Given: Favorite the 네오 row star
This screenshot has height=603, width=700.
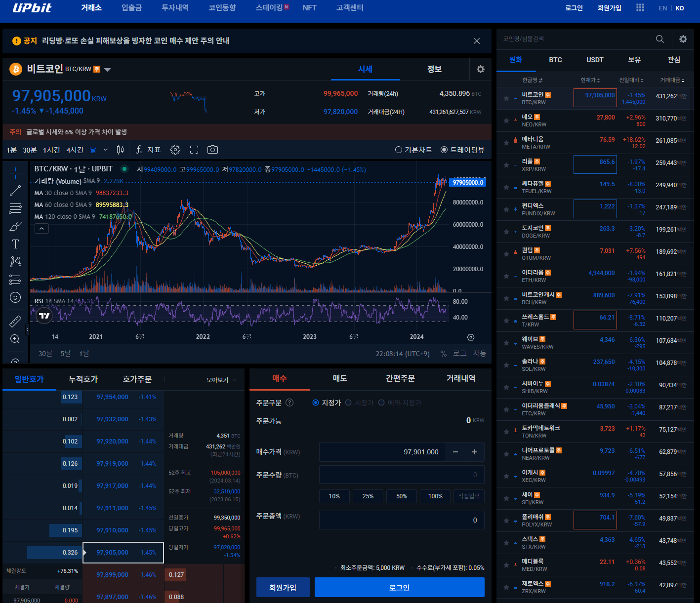Looking at the screenshot, I should [506, 121].
